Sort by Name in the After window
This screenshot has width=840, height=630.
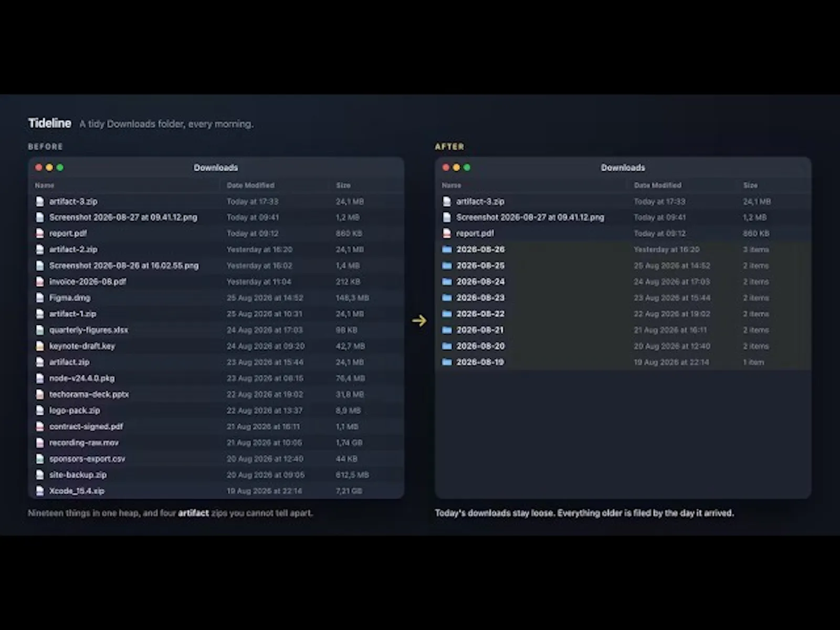click(451, 185)
